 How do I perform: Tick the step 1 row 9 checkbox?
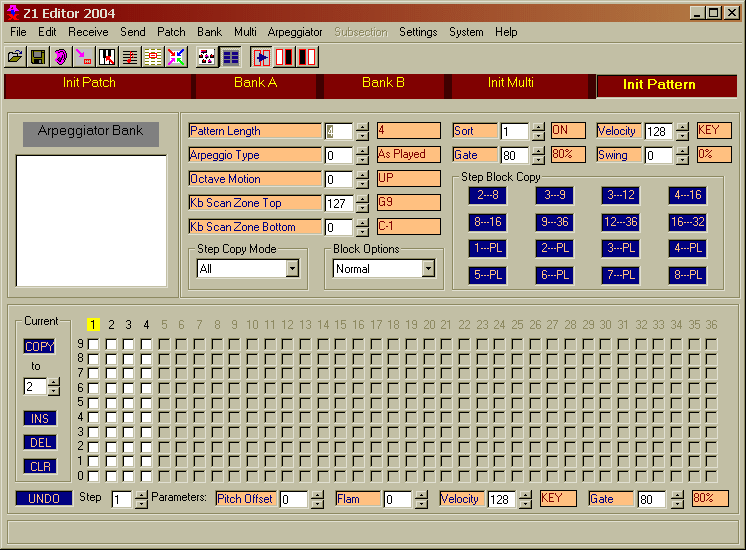(94, 344)
